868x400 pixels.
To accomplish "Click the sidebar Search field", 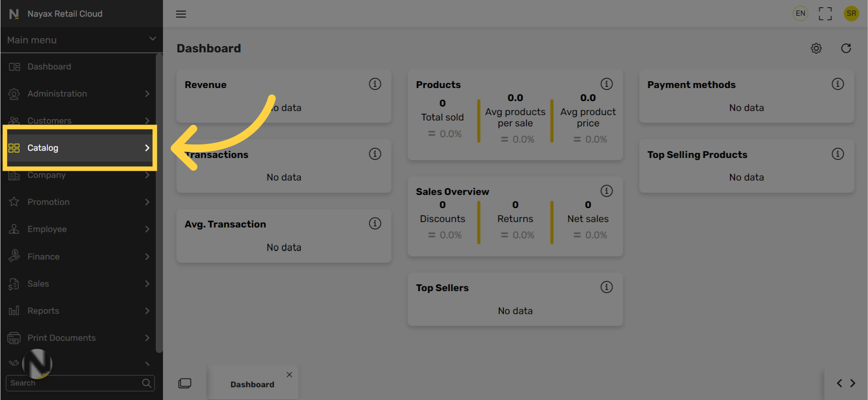I will pyautogui.click(x=75, y=383).
